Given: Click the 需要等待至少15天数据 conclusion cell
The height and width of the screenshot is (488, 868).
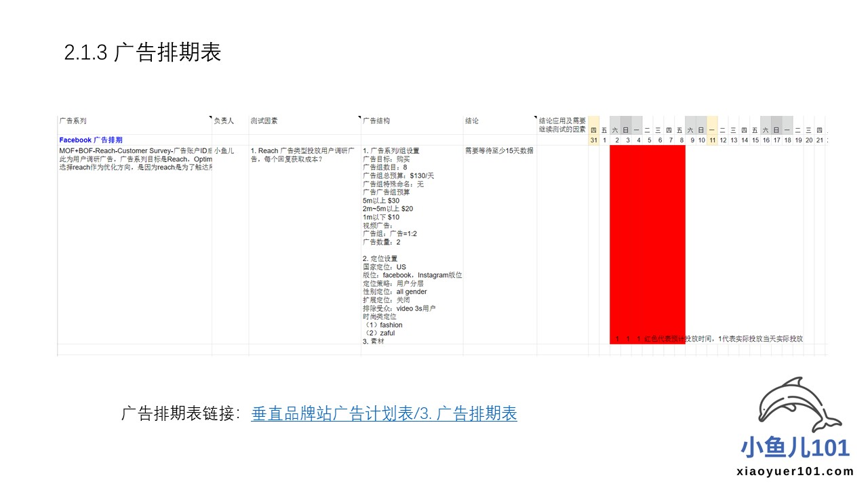Looking at the screenshot, I should coord(499,150).
